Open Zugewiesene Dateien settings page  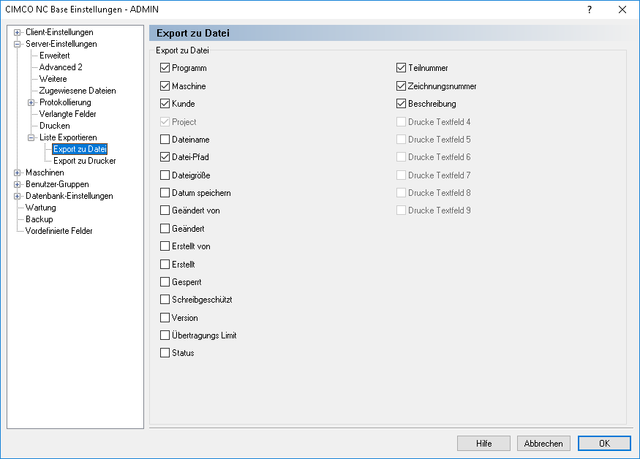[77, 91]
